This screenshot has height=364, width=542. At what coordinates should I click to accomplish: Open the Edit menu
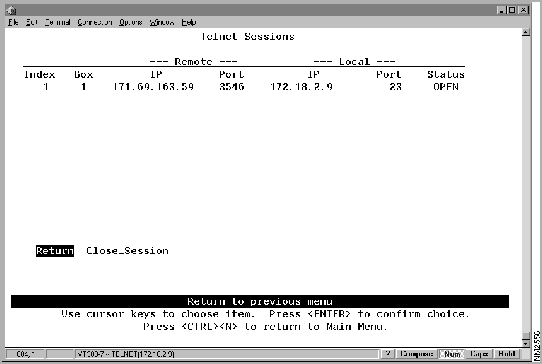pyautogui.click(x=31, y=22)
